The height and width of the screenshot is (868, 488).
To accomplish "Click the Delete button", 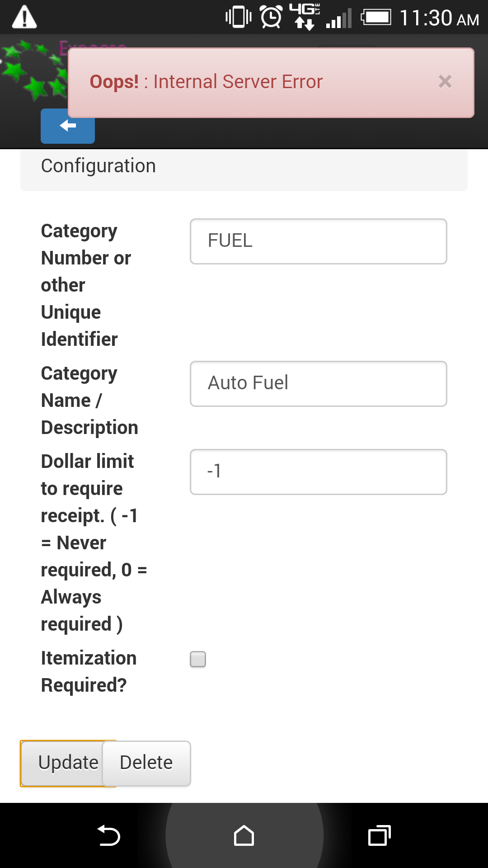I will pyautogui.click(x=146, y=763).
